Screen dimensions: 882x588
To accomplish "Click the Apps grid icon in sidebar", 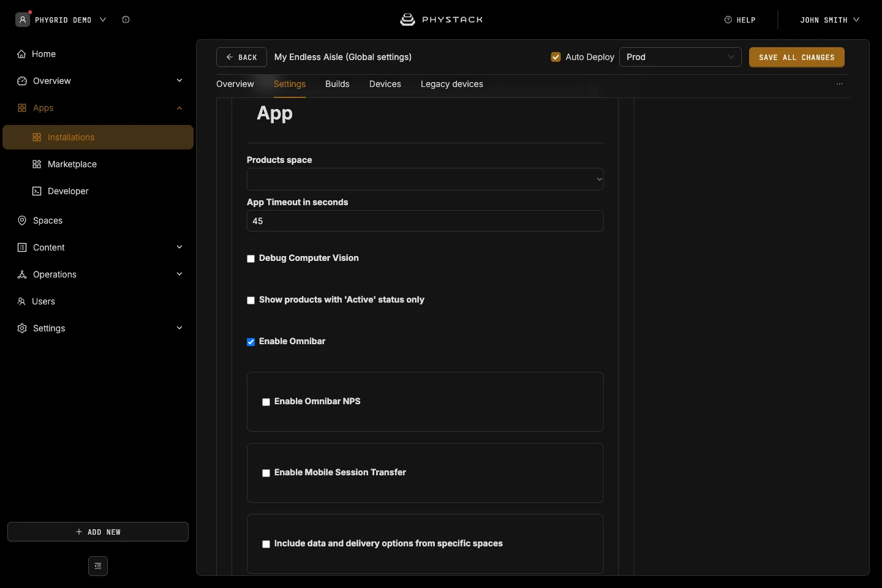I will coord(22,108).
